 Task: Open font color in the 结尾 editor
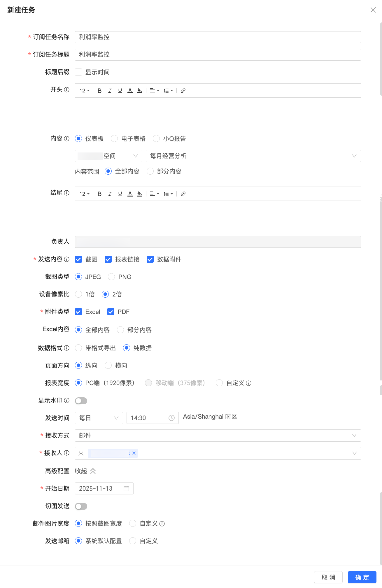(130, 194)
